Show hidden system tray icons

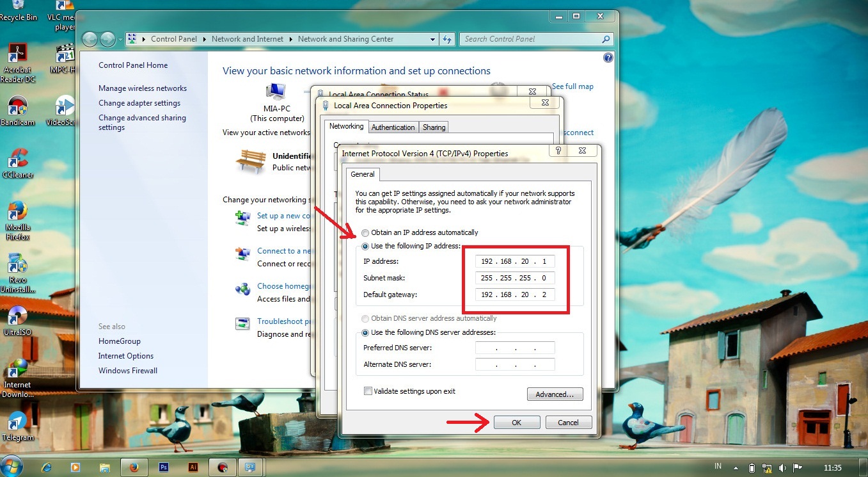736,467
